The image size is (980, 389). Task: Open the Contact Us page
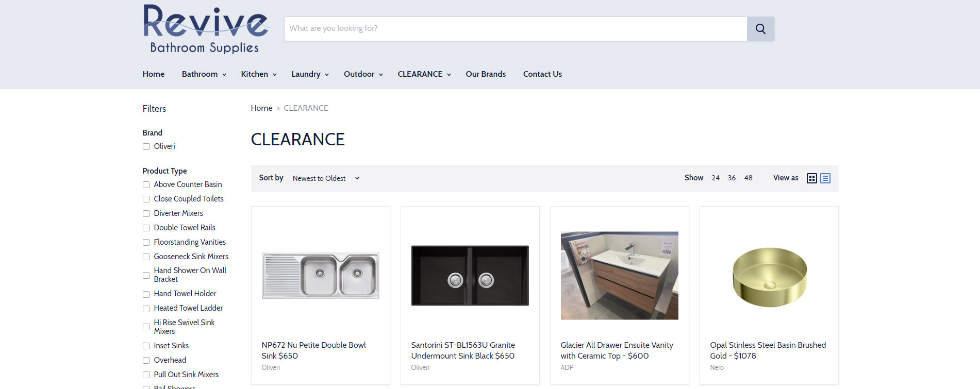[x=542, y=74]
